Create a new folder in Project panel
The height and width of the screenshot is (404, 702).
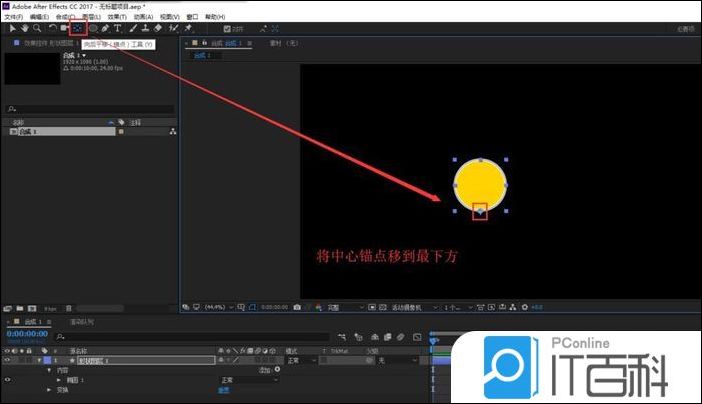tap(20, 309)
